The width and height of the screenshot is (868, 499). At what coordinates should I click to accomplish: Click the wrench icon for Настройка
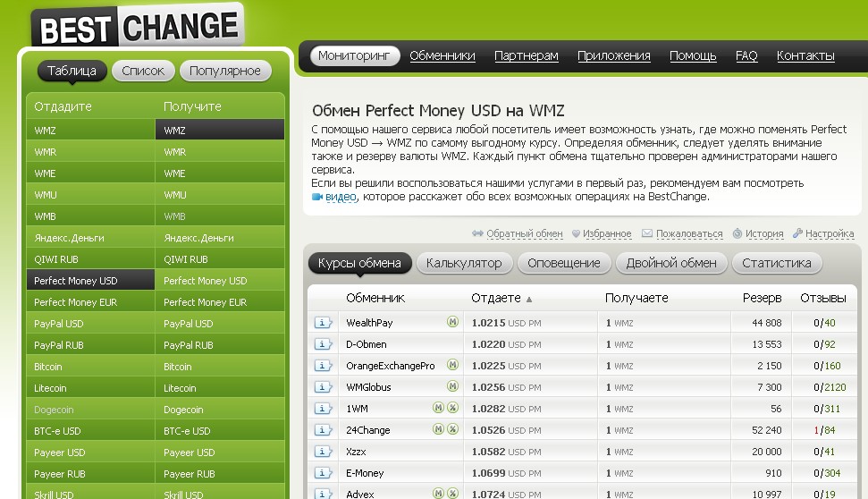coord(797,233)
